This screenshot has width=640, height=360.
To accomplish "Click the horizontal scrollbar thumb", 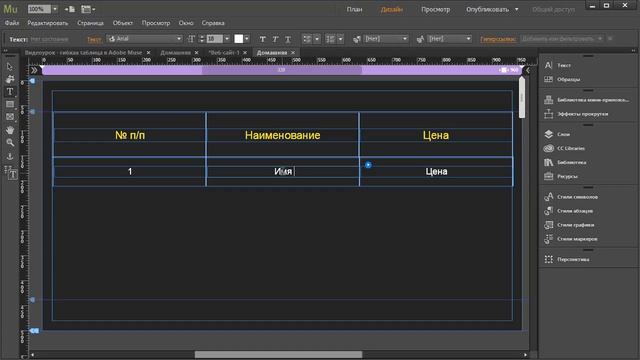I will click(278, 354).
